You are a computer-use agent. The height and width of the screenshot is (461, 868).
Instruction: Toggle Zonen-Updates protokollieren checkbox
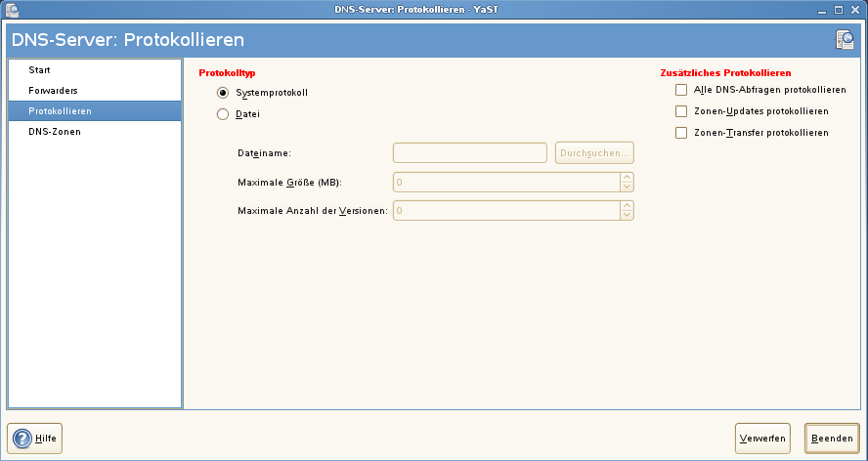pyautogui.click(x=681, y=111)
